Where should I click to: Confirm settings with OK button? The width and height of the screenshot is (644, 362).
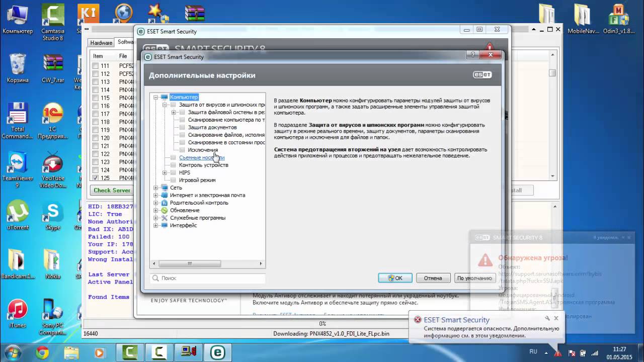[395, 278]
